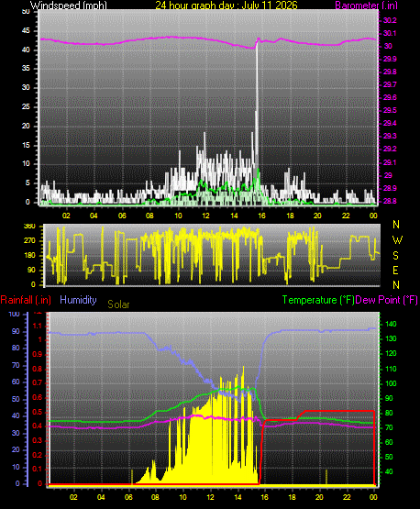
Task: Click the magenta 'Dew Point (°F)' legend label
Action: (387, 300)
